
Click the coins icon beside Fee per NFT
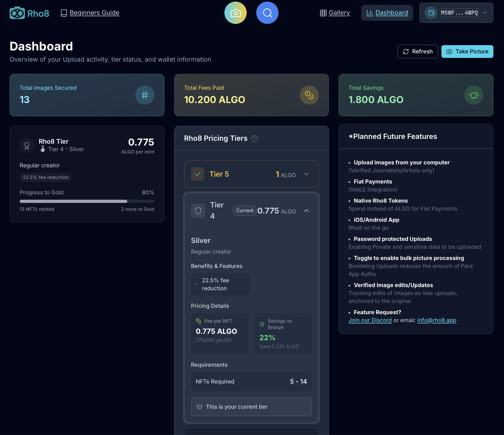[x=198, y=321]
